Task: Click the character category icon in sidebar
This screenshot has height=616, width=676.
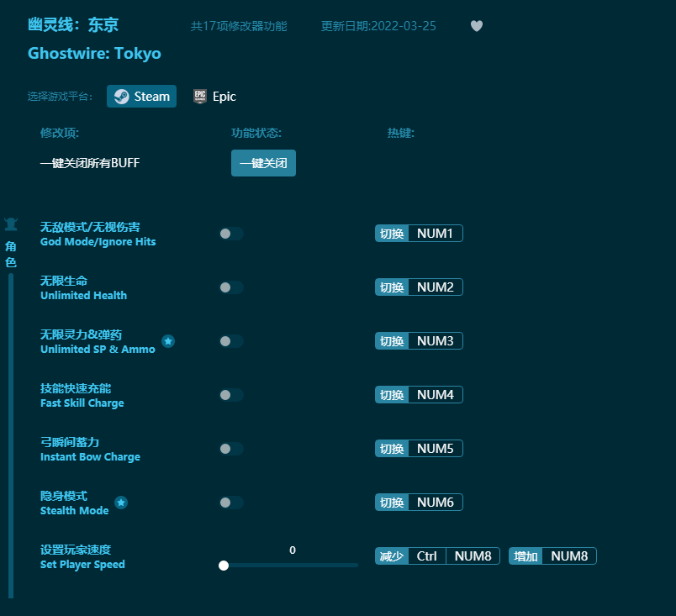Action: [x=11, y=224]
